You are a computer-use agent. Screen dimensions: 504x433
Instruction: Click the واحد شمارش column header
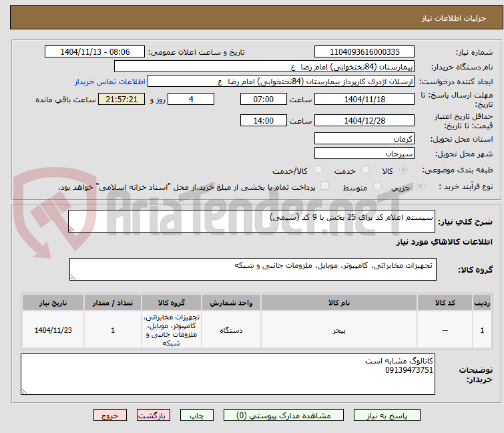tap(231, 303)
